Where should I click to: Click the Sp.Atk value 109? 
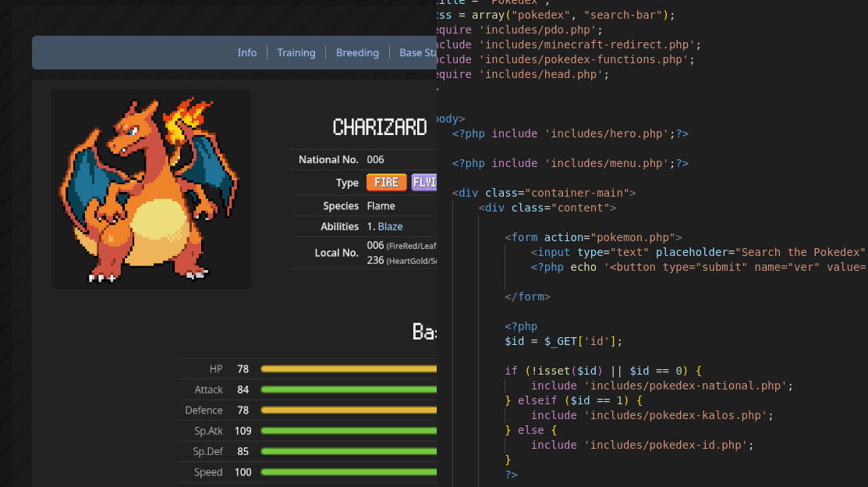tap(243, 431)
